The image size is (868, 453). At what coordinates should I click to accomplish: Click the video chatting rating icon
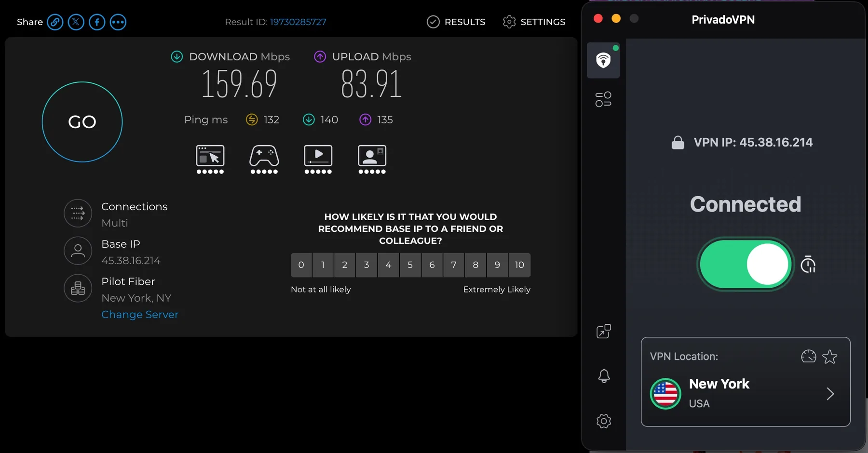tap(372, 160)
